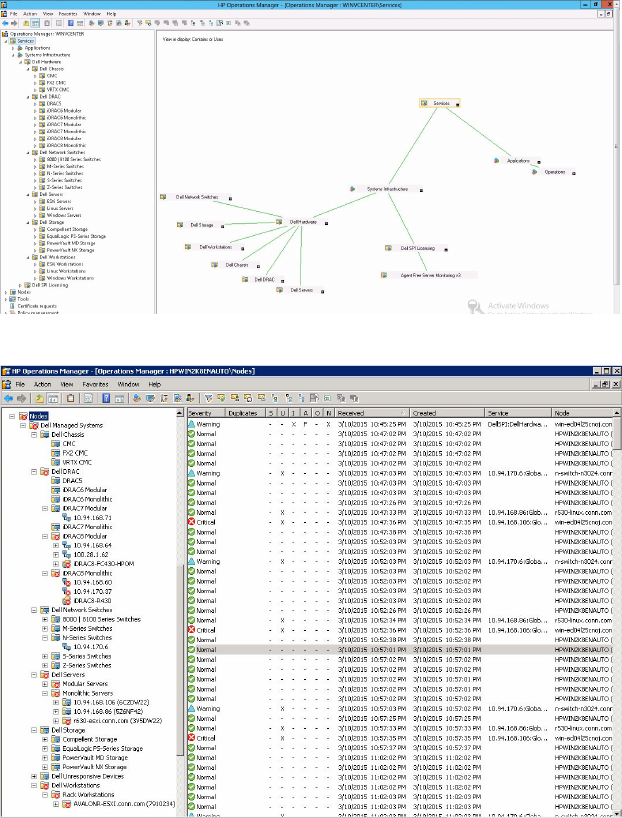Expand M-Series Switches in Nodes tree
Image resolution: width=622 pixels, height=818 pixels.
tap(45, 629)
